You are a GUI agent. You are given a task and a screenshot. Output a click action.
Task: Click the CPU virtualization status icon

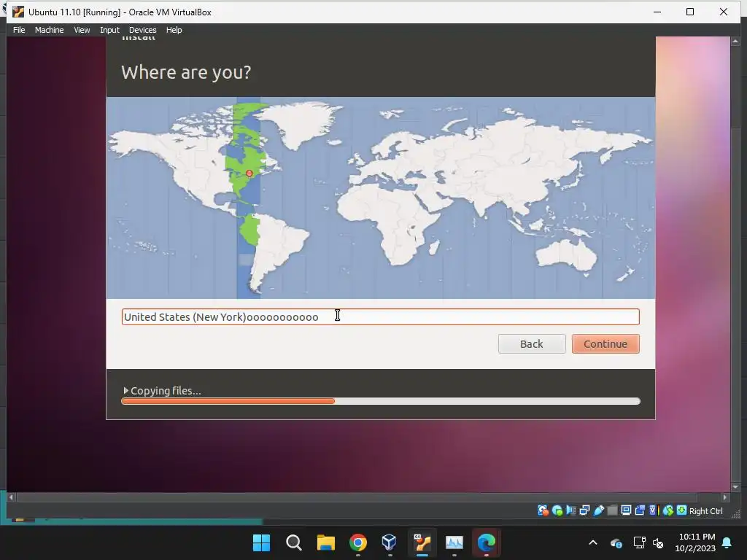(x=654, y=510)
